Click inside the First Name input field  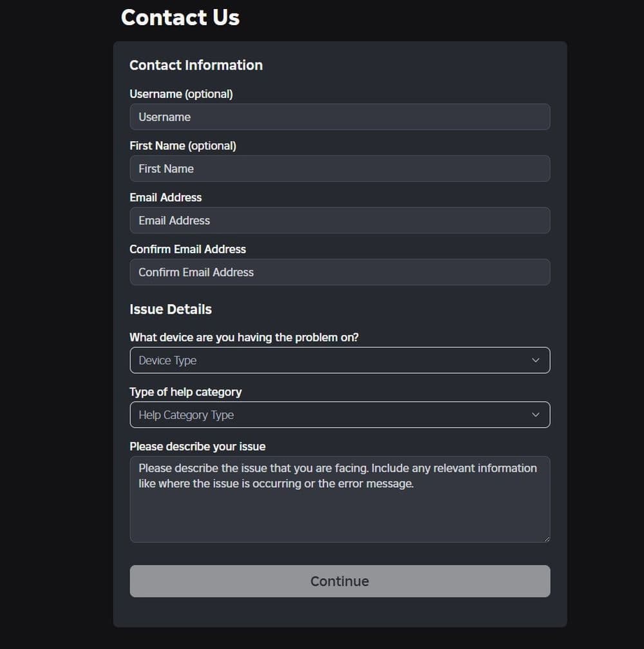tap(339, 168)
